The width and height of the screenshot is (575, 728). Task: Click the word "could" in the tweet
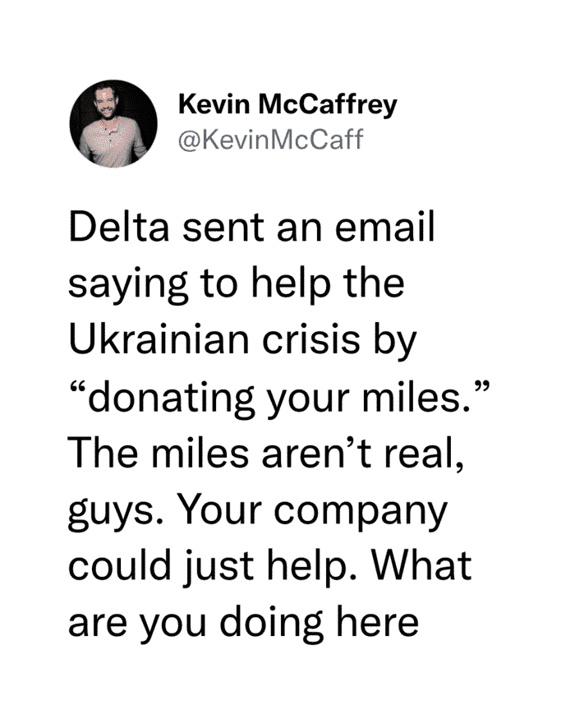tap(120, 566)
